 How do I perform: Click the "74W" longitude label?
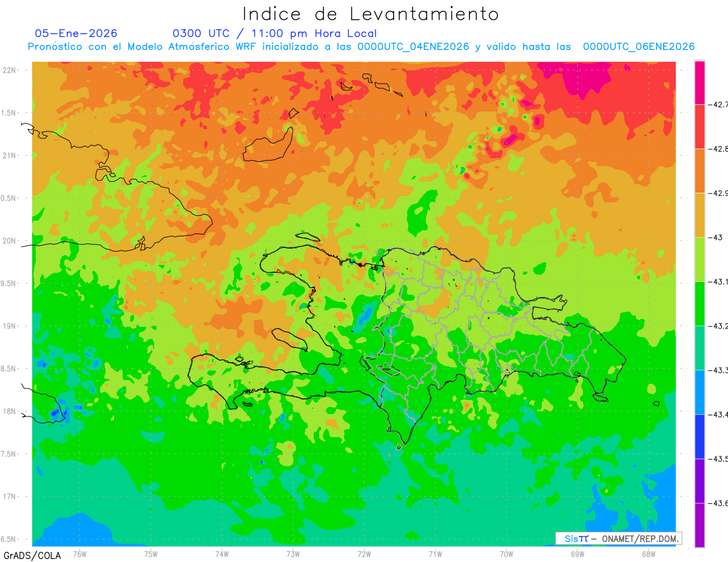click(x=222, y=554)
